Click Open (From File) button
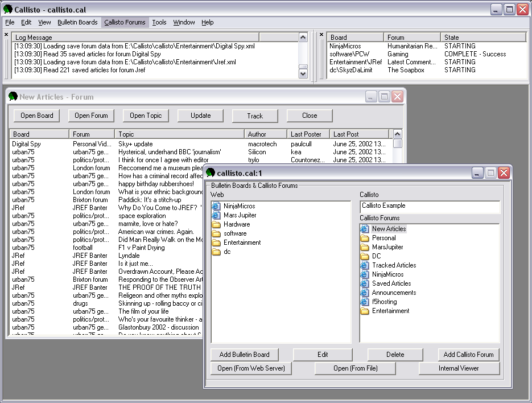The height and width of the screenshot is (403, 532). pos(355,368)
